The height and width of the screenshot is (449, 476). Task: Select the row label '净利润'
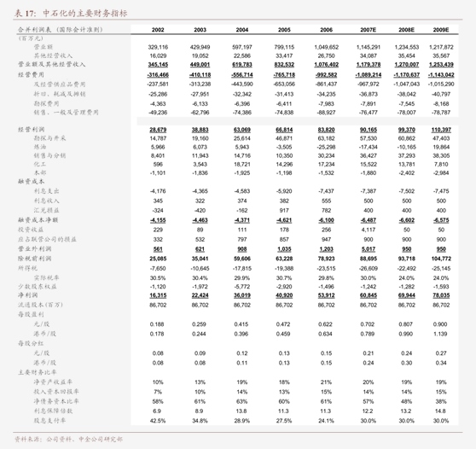(x=27, y=295)
